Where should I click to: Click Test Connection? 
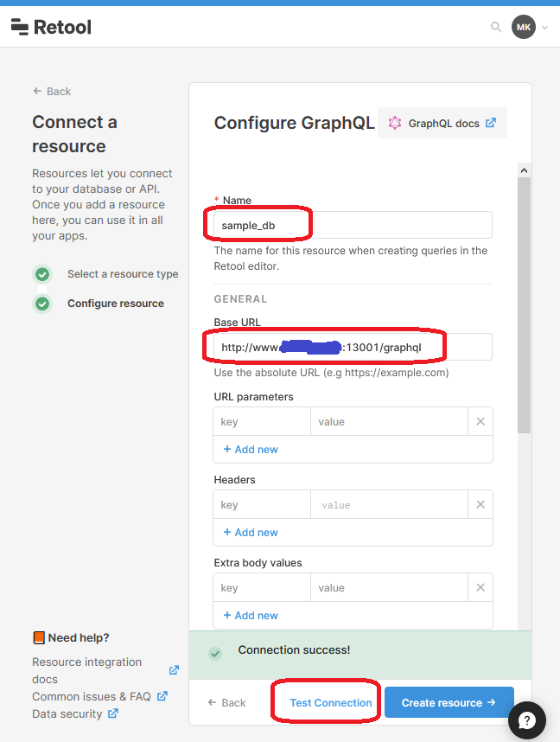click(x=331, y=703)
